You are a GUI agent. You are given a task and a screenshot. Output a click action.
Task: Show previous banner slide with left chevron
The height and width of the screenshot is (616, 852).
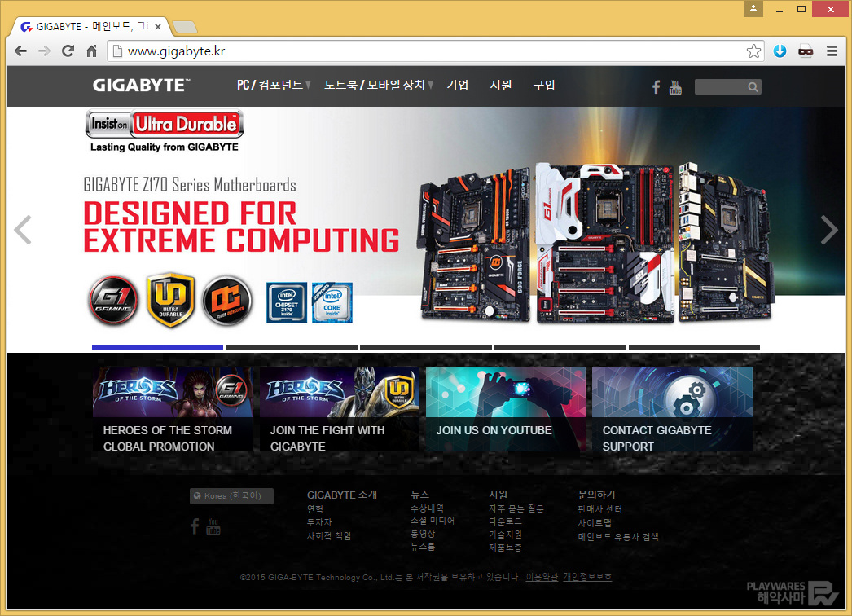tap(23, 230)
